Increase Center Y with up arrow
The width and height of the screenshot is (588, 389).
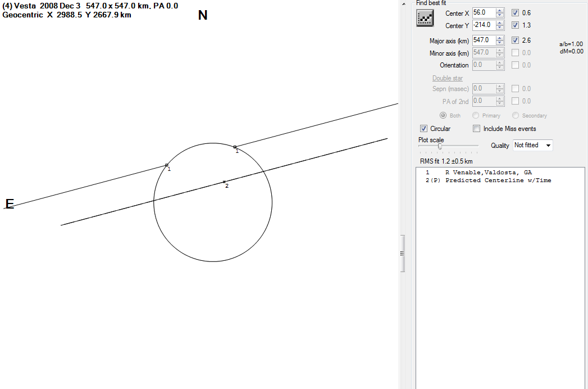pyautogui.click(x=499, y=23)
